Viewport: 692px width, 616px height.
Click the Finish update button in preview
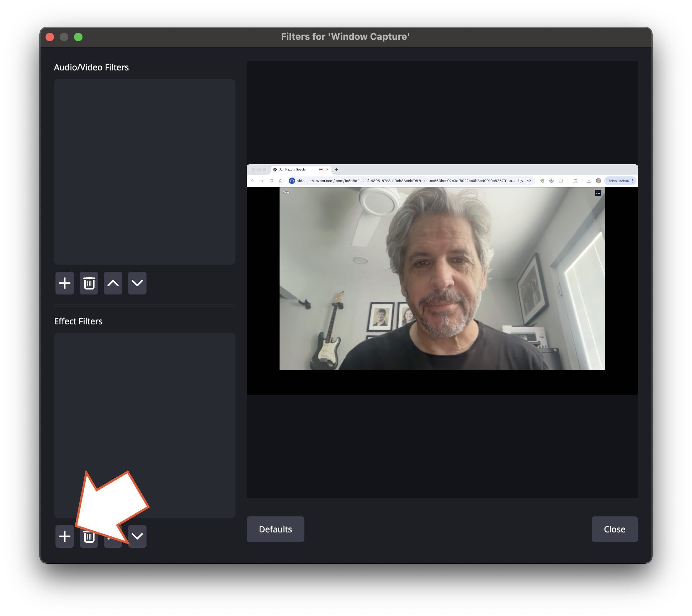click(x=618, y=181)
